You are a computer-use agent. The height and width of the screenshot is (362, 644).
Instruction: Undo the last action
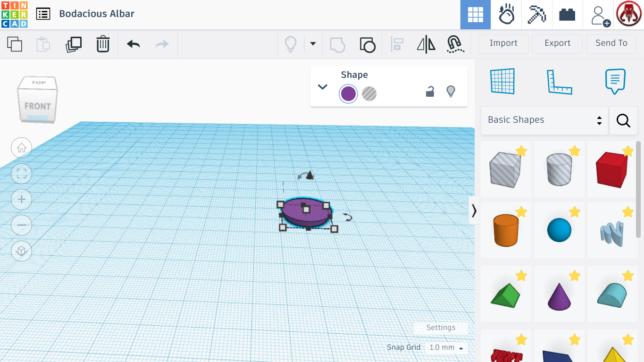133,43
